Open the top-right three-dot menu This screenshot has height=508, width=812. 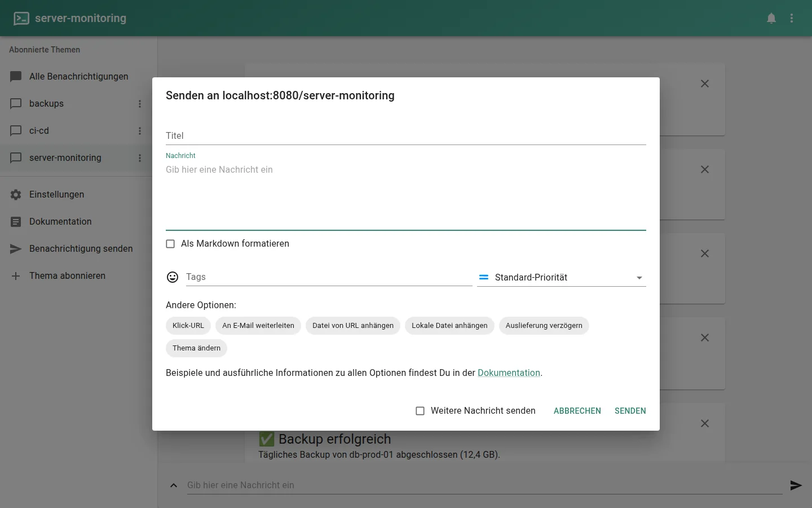(x=792, y=18)
